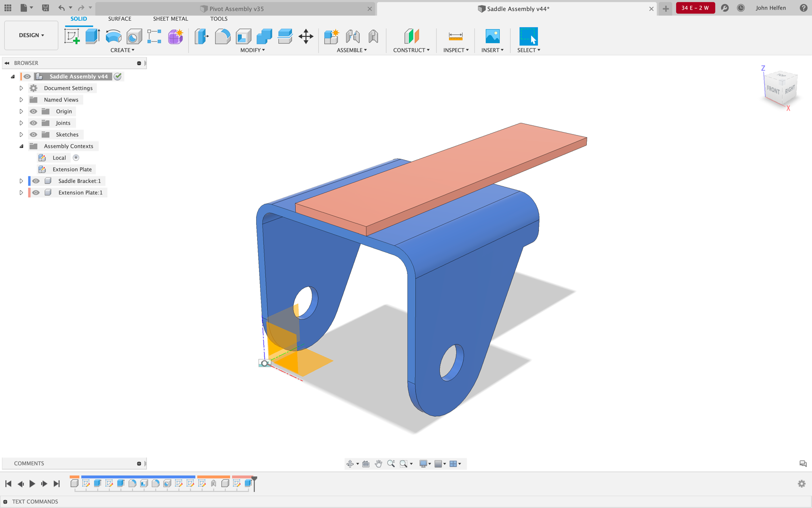Select the Pan tool in navigation bar
This screenshot has height=508, width=812.
[x=378, y=463]
